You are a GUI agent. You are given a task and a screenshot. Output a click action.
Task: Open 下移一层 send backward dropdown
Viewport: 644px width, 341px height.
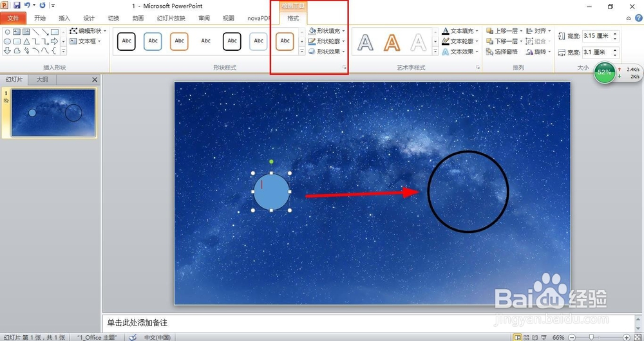click(x=504, y=41)
